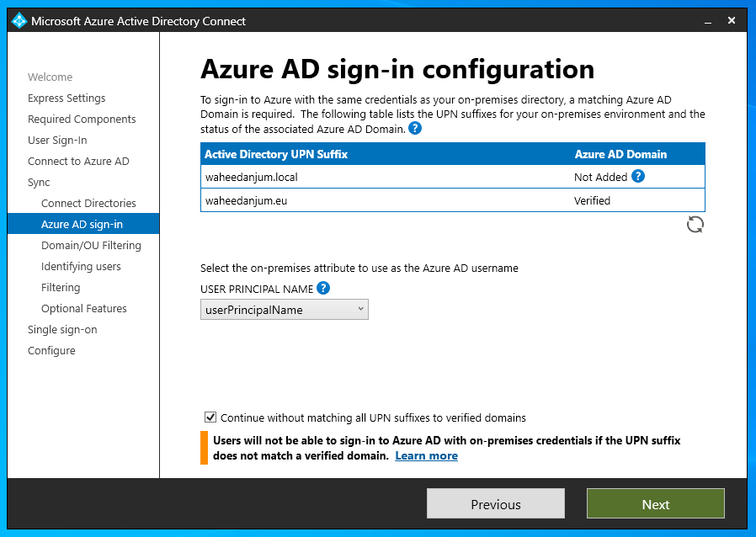756x537 pixels.
Task: Go to Single sign-on step
Action: (x=62, y=330)
